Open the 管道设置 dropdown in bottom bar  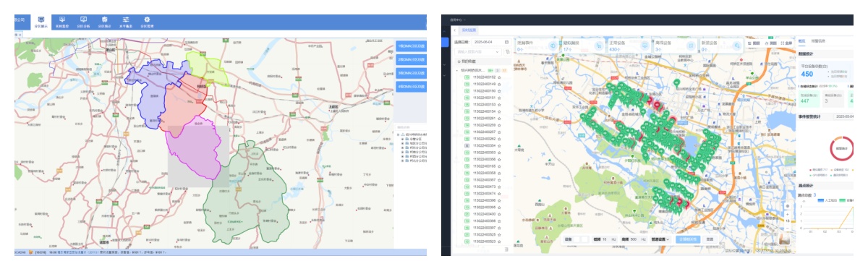[x=660, y=239]
